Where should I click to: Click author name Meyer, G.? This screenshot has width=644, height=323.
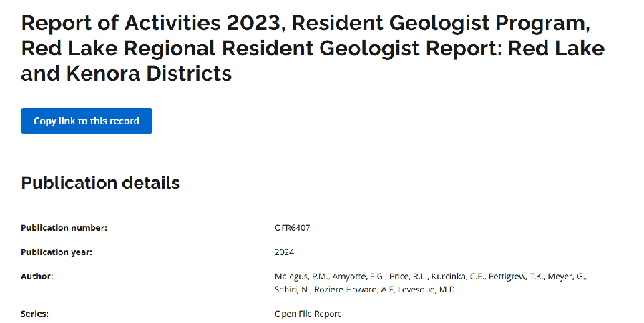[567, 277]
